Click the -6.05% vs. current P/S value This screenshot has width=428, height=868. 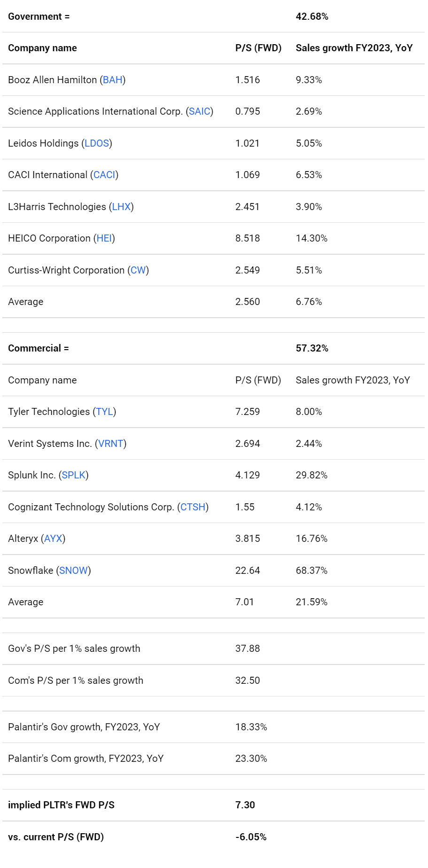(x=251, y=837)
